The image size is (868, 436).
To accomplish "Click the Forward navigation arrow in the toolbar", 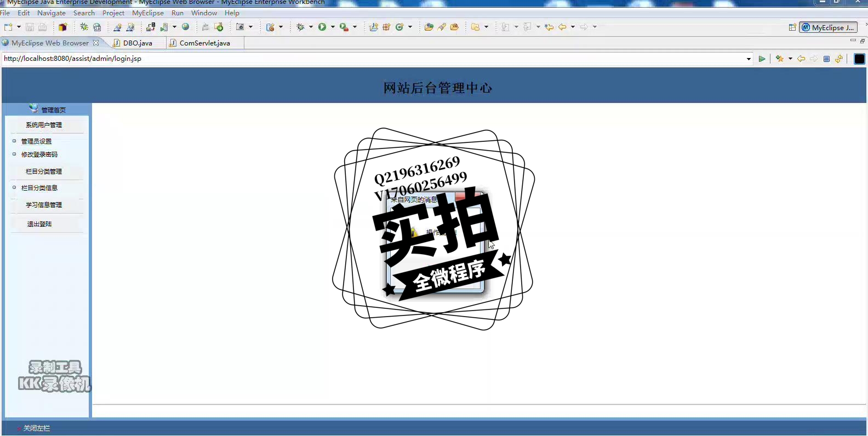I will click(584, 27).
